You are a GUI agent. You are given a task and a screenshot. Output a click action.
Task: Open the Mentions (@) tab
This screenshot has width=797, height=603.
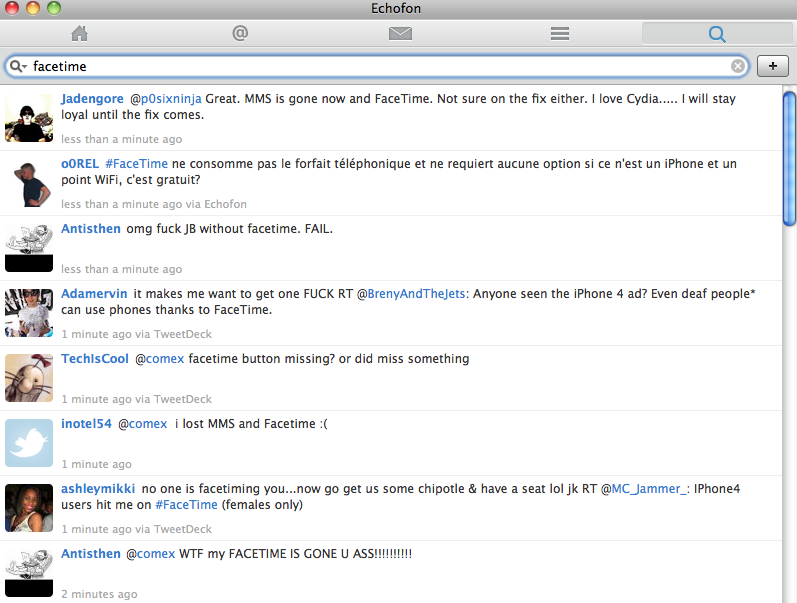pyautogui.click(x=240, y=34)
